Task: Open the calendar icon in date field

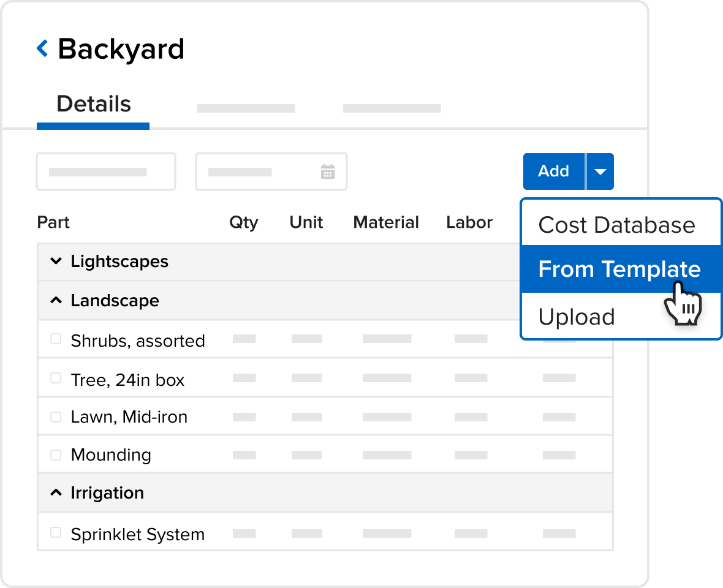Action: click(x=327, y=172)
